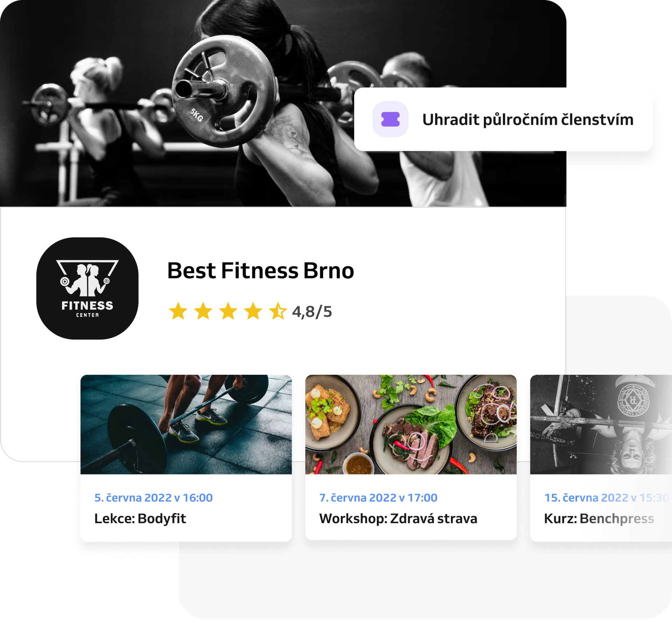Click the purple ticket icon

click(390, 119)
